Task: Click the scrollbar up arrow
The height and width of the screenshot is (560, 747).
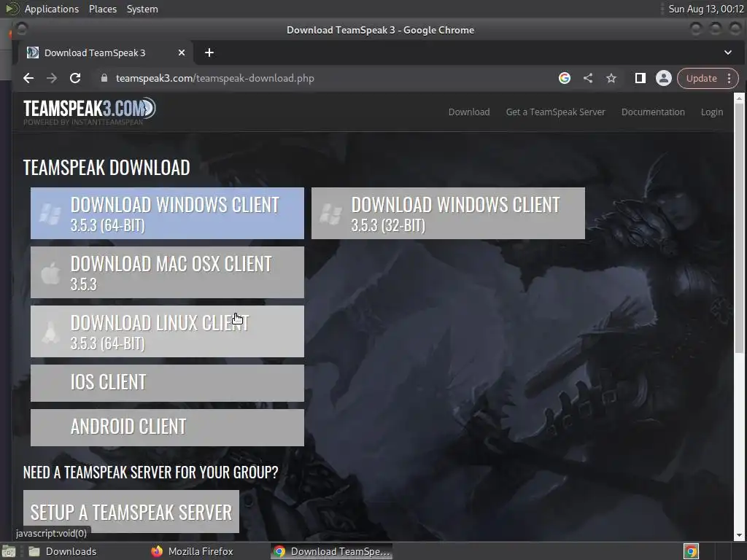Action: [x=739, y=98]
